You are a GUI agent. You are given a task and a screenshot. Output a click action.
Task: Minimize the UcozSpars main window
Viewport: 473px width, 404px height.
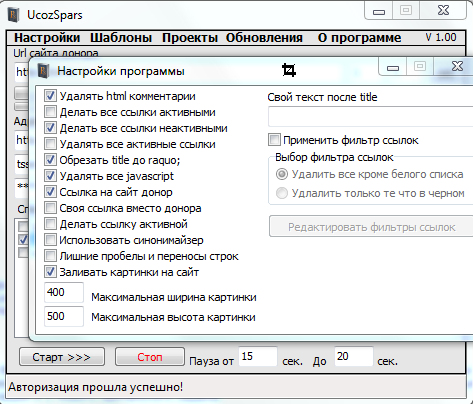pos(378,11)
